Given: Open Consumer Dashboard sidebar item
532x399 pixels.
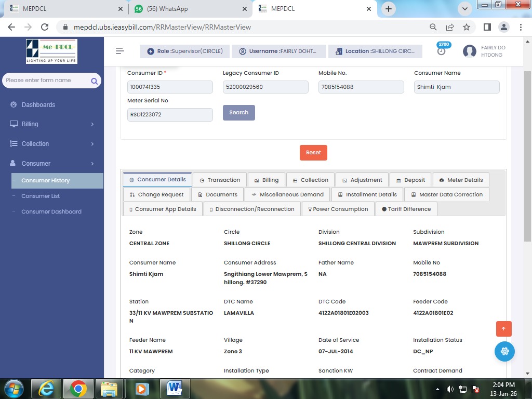Looking at the screenshot, I should 51,212.
